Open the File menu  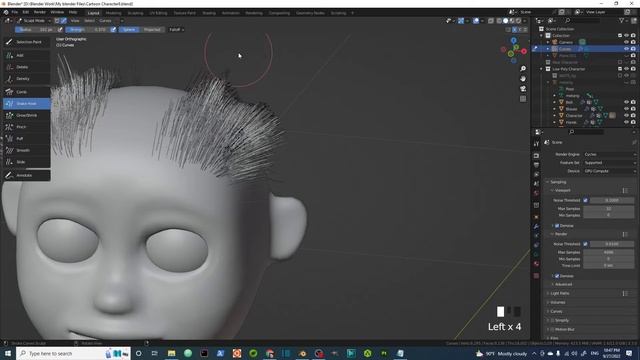click(15, 12)
